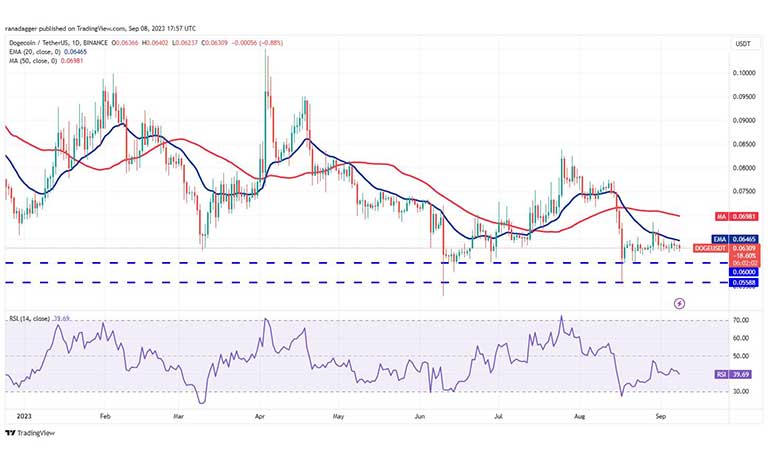This screenshot has height=463, width=768.
Task: Click the RSI 60.00 axis label
Action: (x=742, y=338)
